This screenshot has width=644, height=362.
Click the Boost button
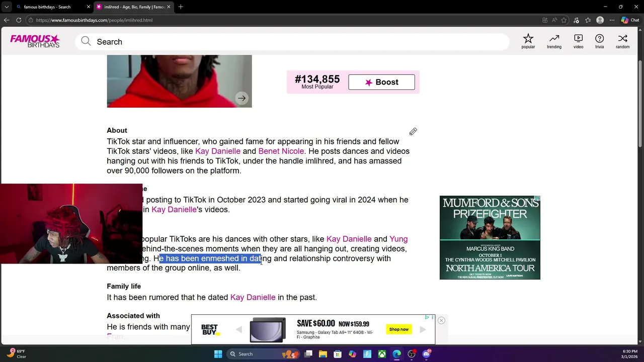coord(381,82)
